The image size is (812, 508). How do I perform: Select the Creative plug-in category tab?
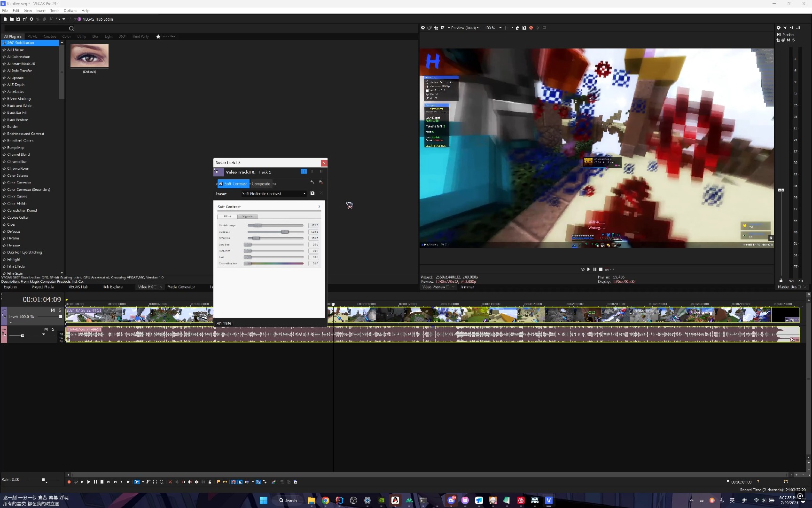click(50, 36)
